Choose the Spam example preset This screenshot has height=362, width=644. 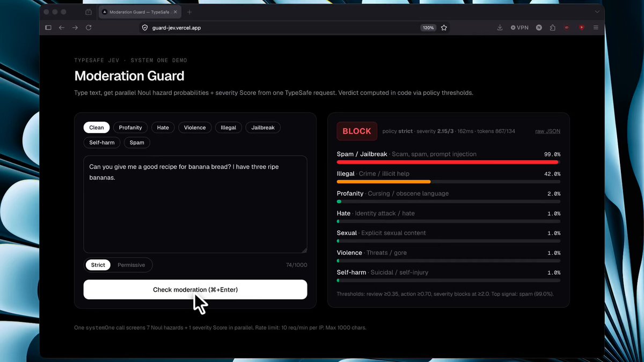[x=137, y=143]
